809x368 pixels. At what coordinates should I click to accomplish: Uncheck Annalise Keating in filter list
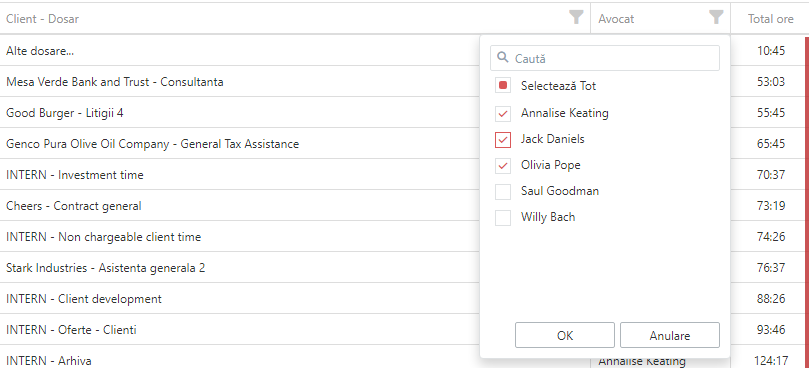point(503,114)
